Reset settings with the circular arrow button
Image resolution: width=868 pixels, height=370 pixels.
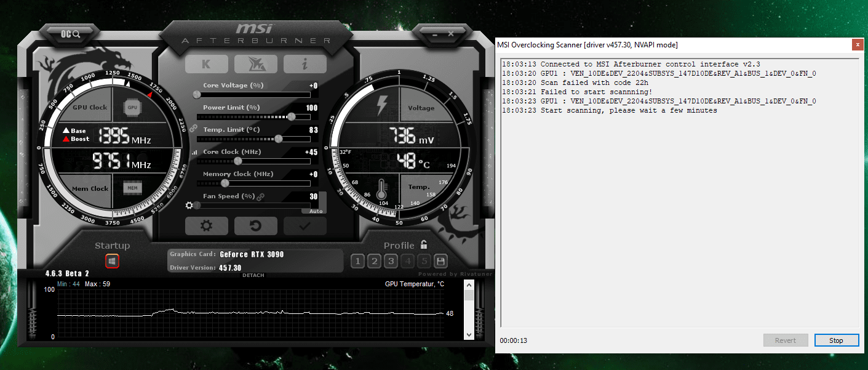[x=255, y=226]
